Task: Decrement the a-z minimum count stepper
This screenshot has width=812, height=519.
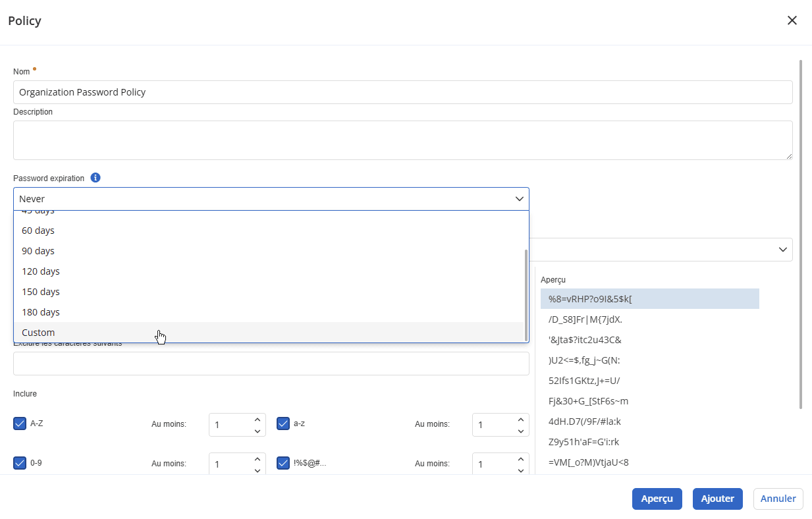Action: pyautogui.click(x=520, y=431)
